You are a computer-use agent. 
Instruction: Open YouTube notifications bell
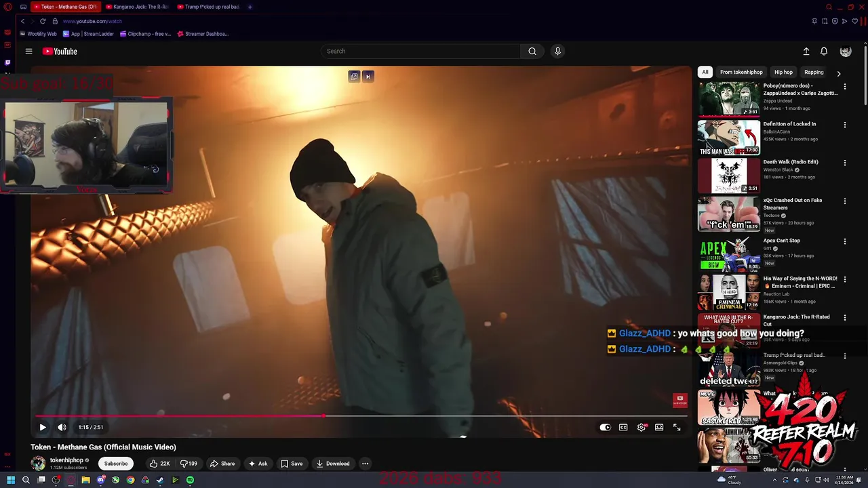tap(824, 52)
